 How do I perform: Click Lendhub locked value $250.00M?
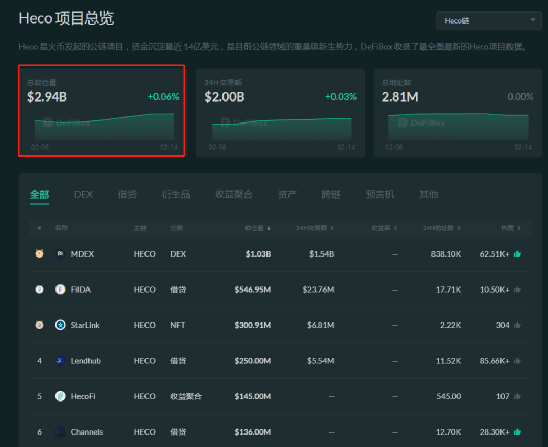coord(253,361)
